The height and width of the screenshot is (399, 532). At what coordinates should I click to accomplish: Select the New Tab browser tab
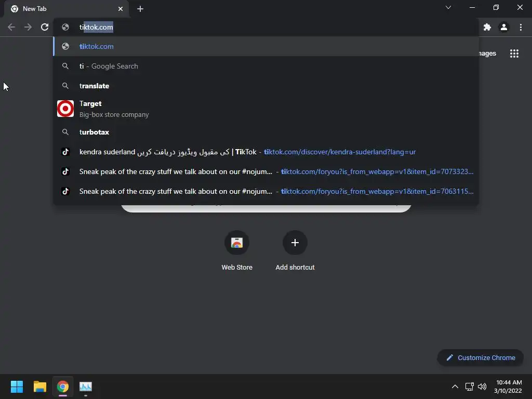[66, 9]
